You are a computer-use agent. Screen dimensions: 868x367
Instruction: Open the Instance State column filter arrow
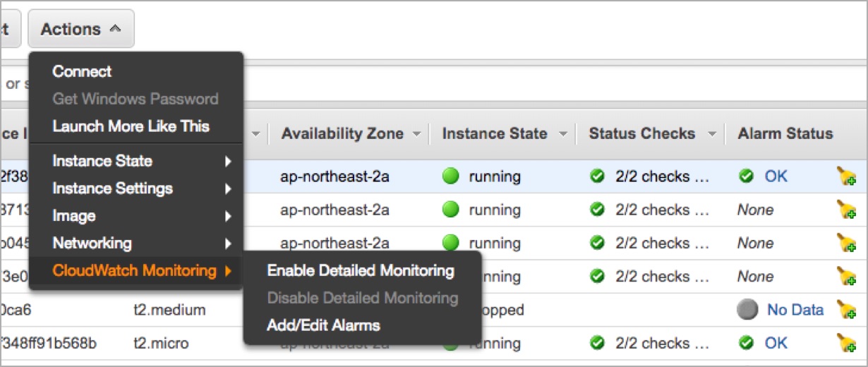coord(562,134)
